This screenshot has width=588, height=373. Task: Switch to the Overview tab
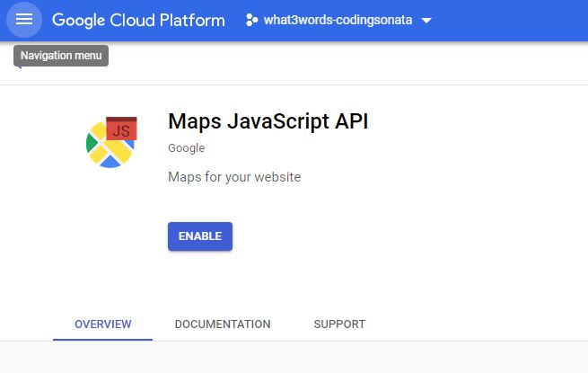pos(102,324)
